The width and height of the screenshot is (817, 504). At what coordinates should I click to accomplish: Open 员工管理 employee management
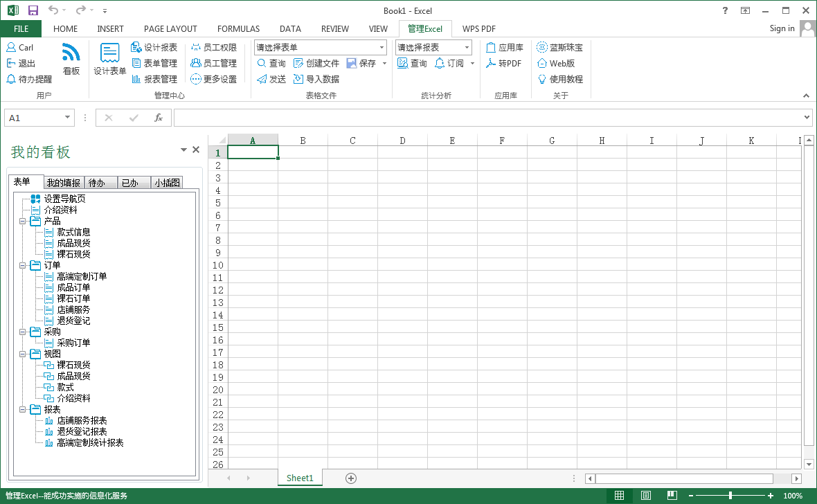[214, 63]
